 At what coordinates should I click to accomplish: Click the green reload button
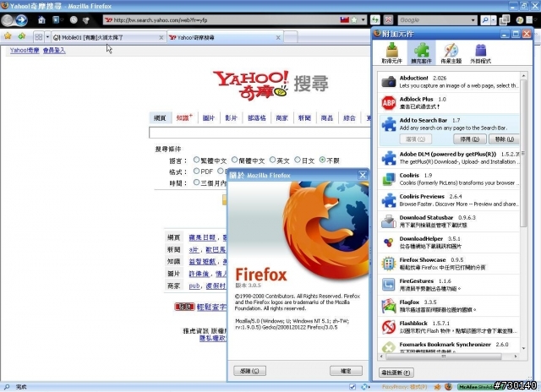pos(375,20)
